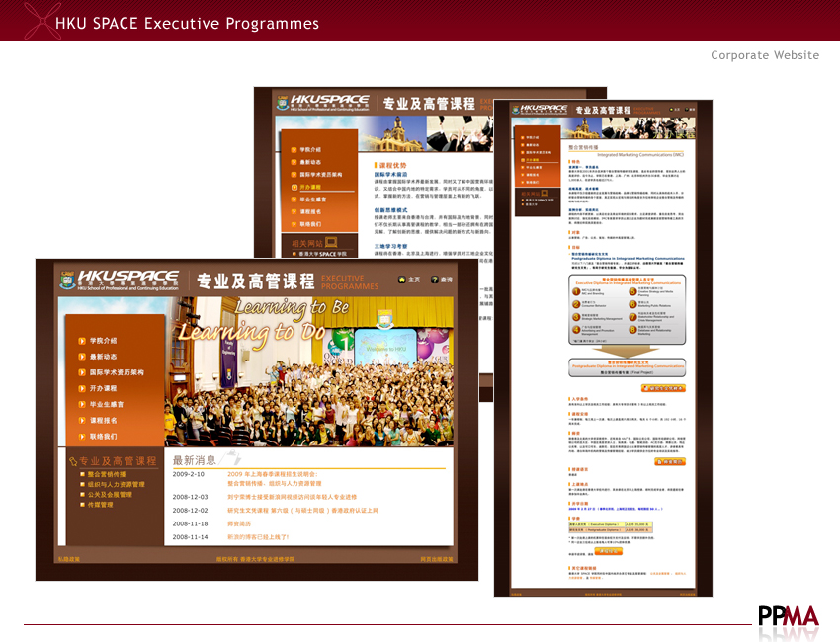Viewport: 840px width, 642px height.
Task: Open the 2008-11-18 news headline
Action: (x=239, y=523)
